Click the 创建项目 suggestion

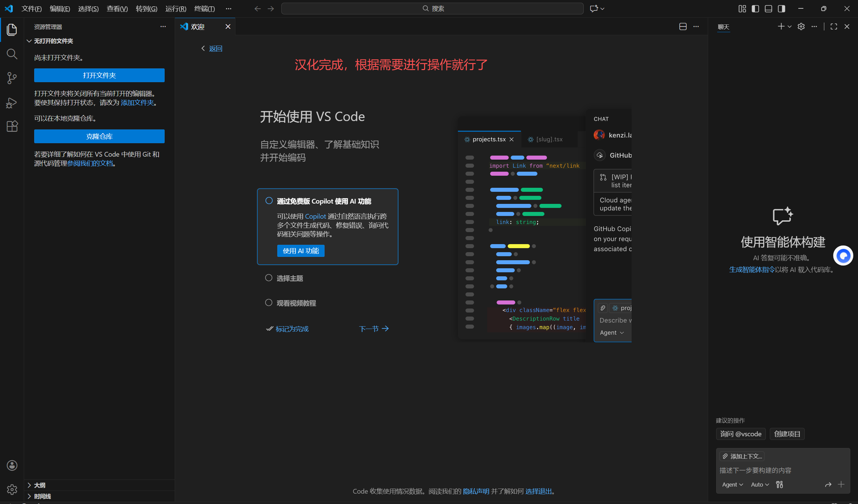point(787,434)
